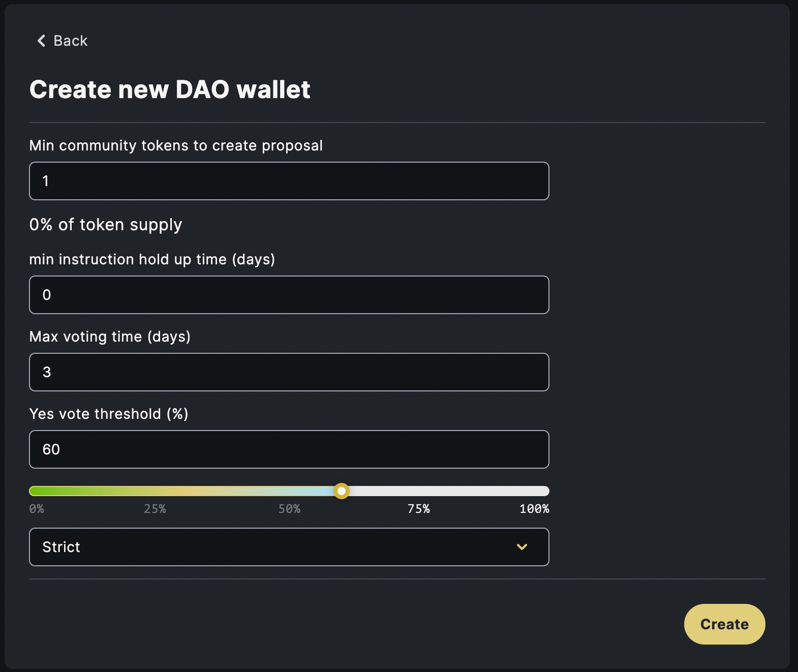Viewport: 798px width, 672px height.
Task: Click the yellow slider handle at 60%
Action: click(x=342, y=491)
